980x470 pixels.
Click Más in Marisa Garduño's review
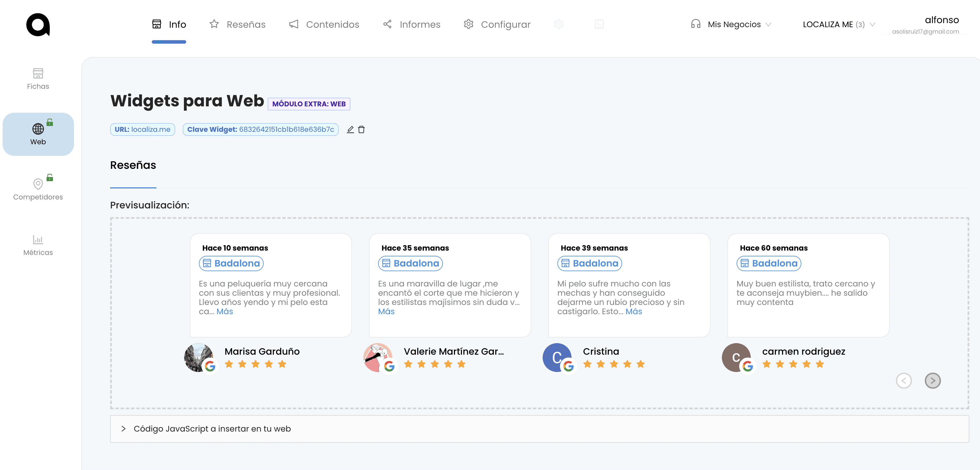click(225, 311)
